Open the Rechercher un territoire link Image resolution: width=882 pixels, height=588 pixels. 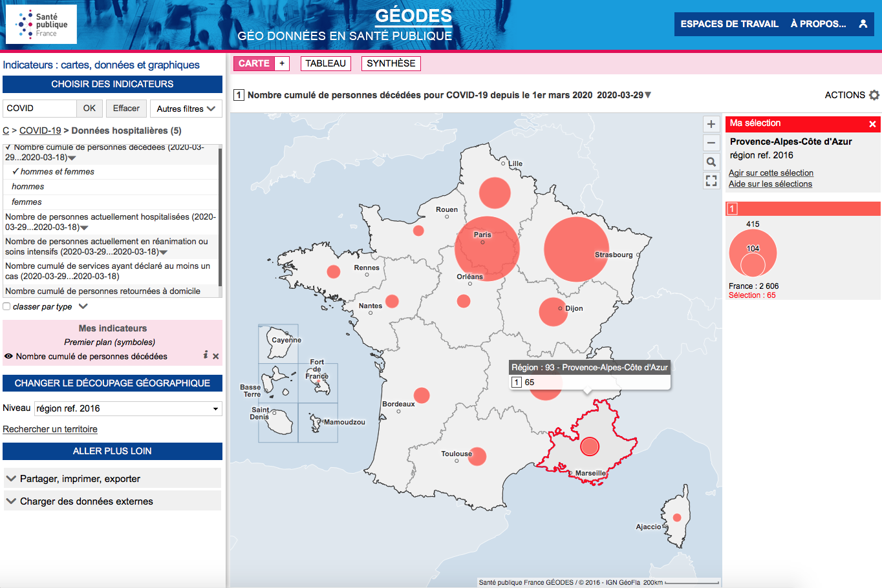50,429
